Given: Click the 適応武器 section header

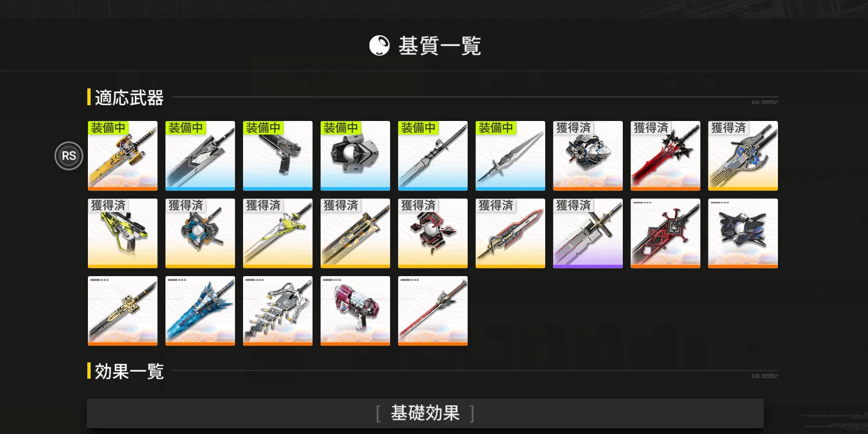Looking at the screenshot, I should pyautogui.click(x=129, y=98).
